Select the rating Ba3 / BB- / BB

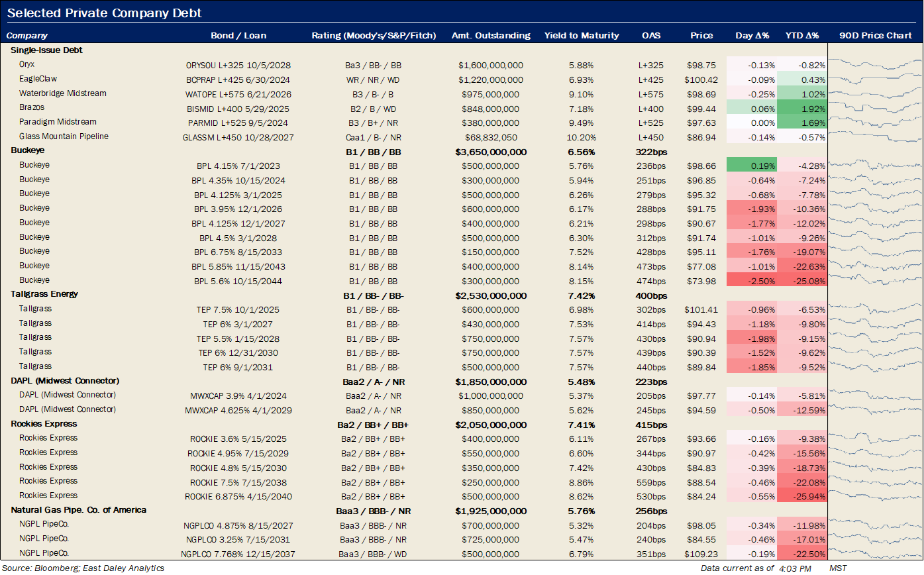coord(374,65)
